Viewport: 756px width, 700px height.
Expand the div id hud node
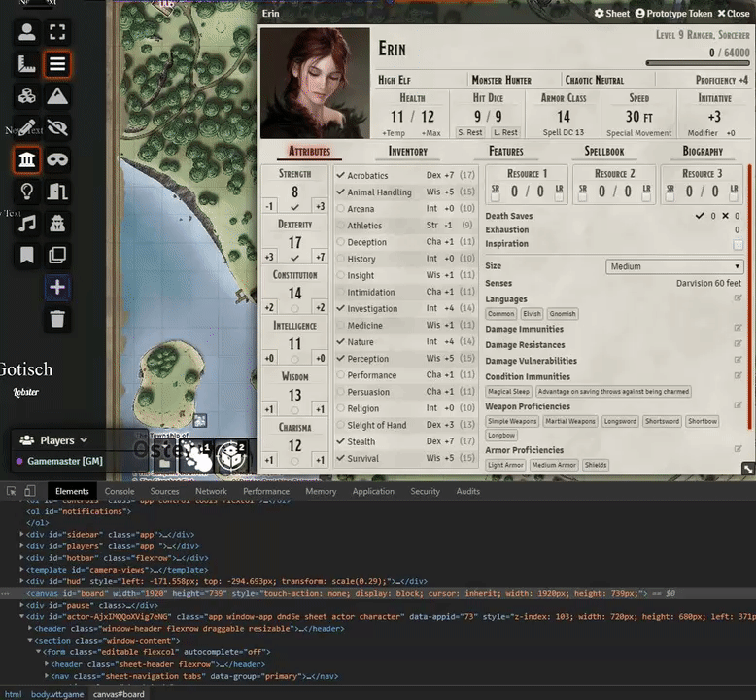click(x=21, y=581)
